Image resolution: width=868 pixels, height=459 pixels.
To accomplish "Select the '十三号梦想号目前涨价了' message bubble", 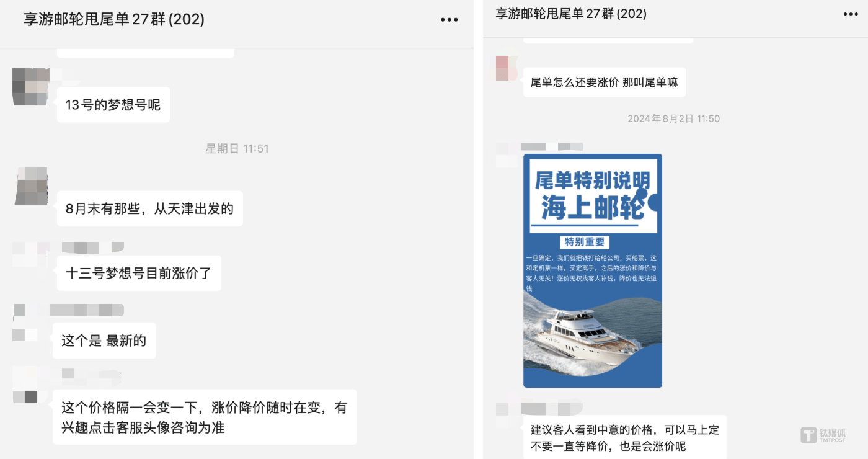I will coord(139,273).
